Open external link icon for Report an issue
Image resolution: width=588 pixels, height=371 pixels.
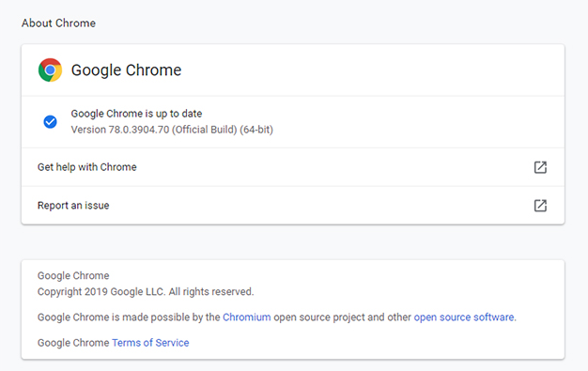(x=540, y=205)
